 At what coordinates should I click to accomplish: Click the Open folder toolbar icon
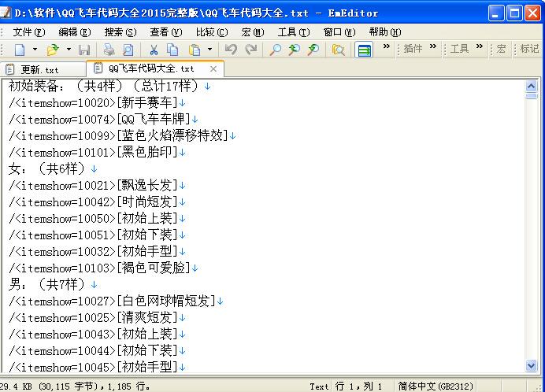click(x=53, y=50)
